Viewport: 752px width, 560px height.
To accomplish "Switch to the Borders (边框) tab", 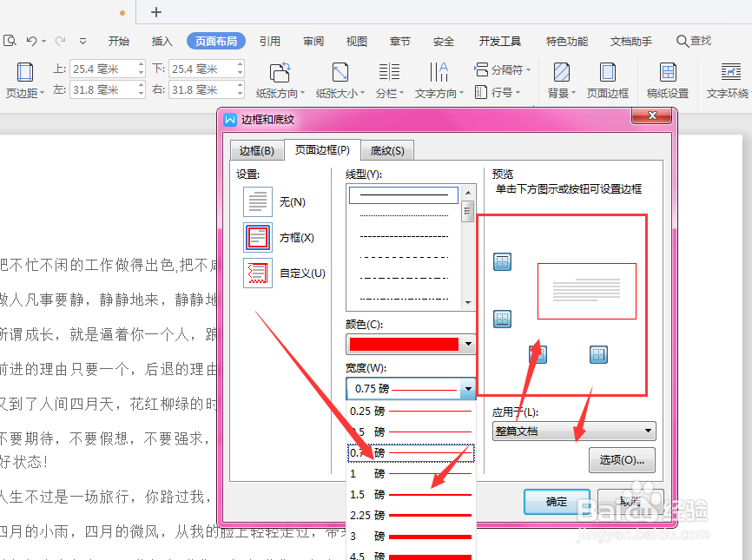I will (x=256, y=150).
